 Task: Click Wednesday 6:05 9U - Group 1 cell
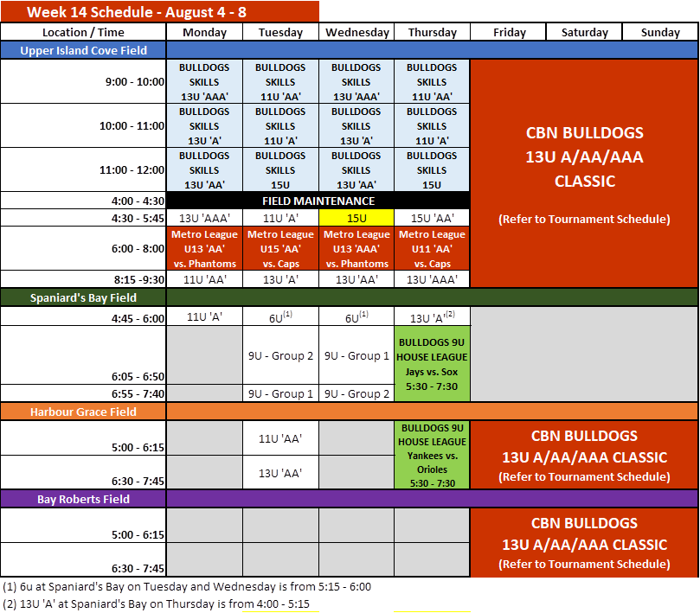click(x=356, y=355)
